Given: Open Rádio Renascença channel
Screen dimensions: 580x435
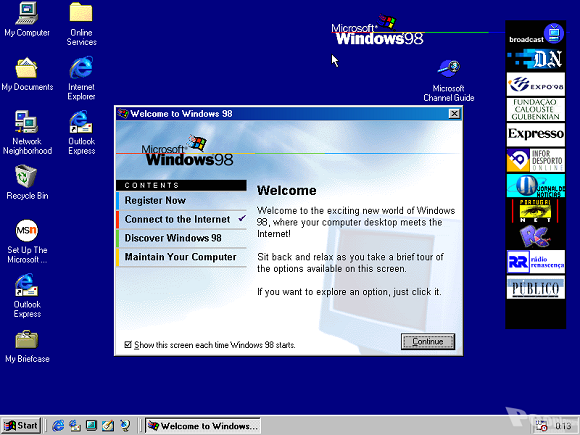Looking at the screenshot, I should (536, 262).
